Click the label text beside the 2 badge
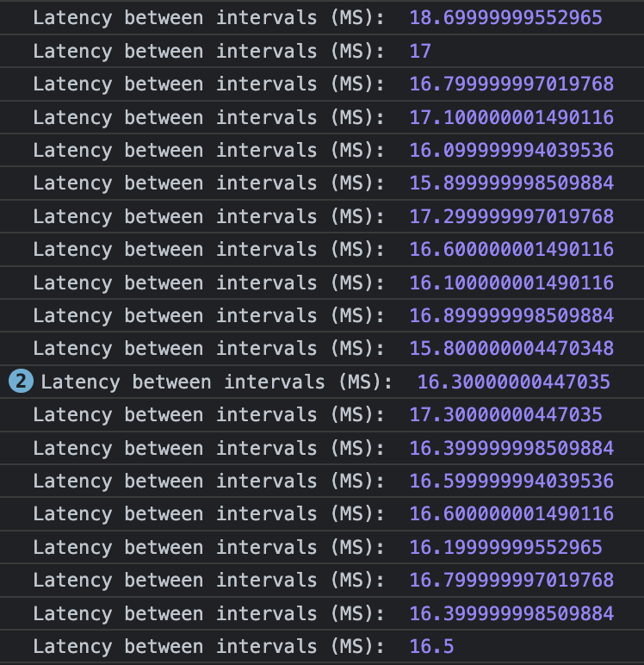 click(216, 382)
